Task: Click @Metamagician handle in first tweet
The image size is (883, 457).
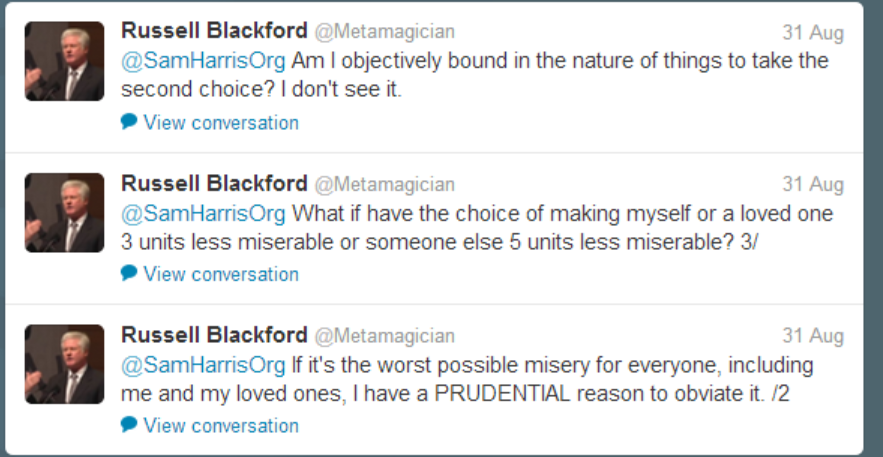Action: [385, 32]
